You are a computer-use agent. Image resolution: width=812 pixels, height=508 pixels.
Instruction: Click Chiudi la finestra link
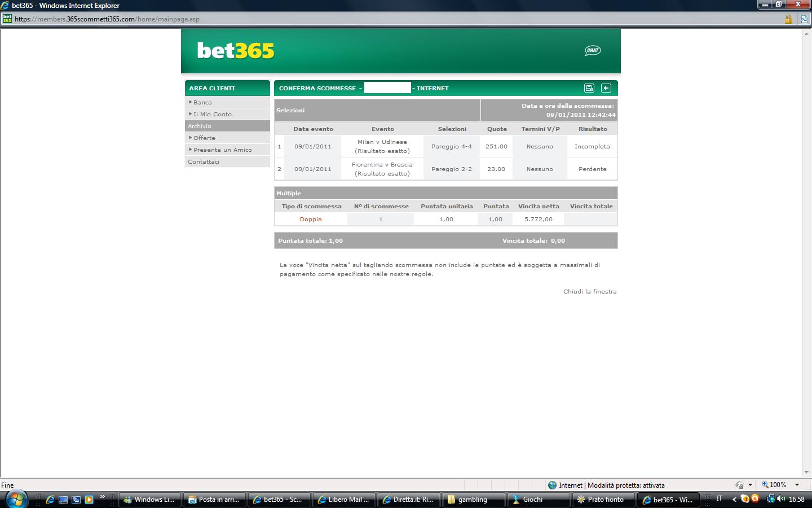(x=590, y=291)
